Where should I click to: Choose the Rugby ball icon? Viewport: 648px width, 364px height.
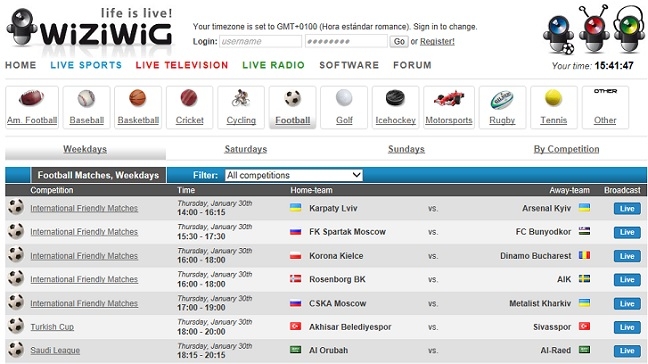pos(502,100)
